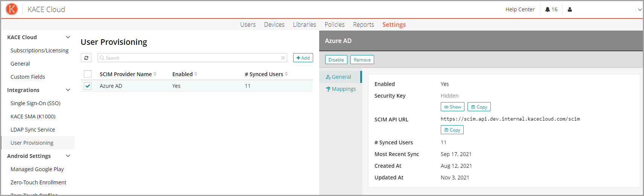Screen dimensions: 644x196
Task: Open the user profile icon
Action: coord(569,9)
